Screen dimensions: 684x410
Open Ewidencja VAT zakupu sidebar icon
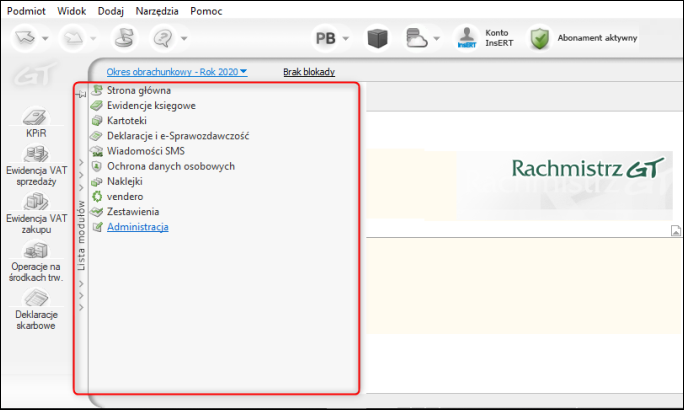click(36, 214)
